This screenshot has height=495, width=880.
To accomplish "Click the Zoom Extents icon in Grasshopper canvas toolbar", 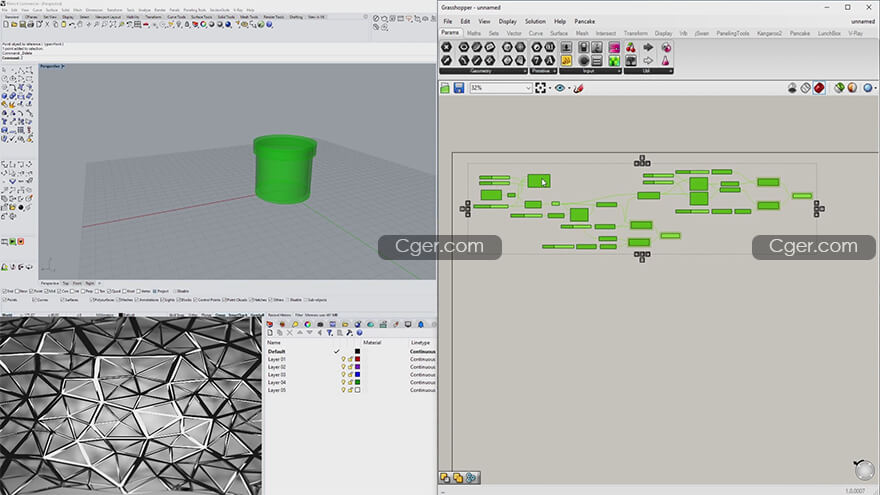I will click(x=540, y=88).
